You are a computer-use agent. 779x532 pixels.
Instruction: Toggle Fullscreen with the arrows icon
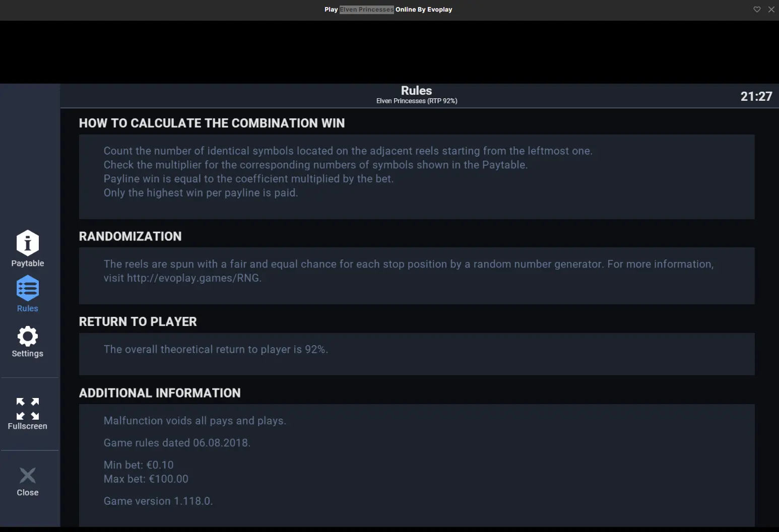[x=28, y=409]
